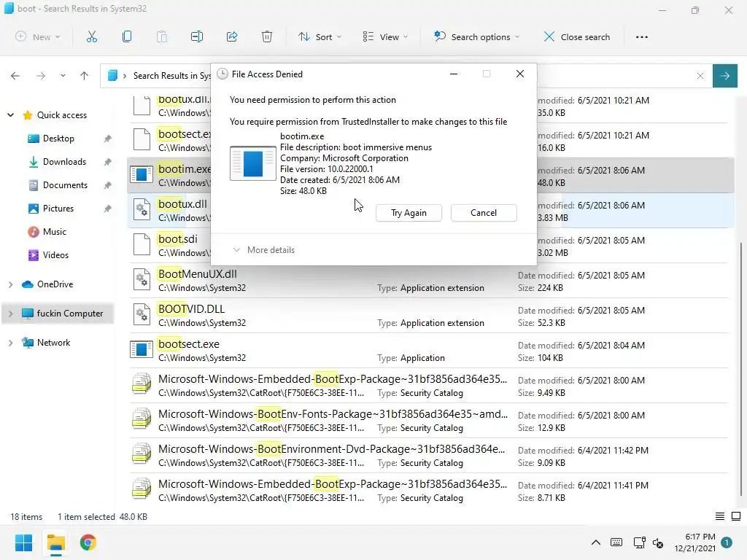Show hidden tray icons chevron
The width and height of the screenshot is (747, 560).
(x=595, y=542)
